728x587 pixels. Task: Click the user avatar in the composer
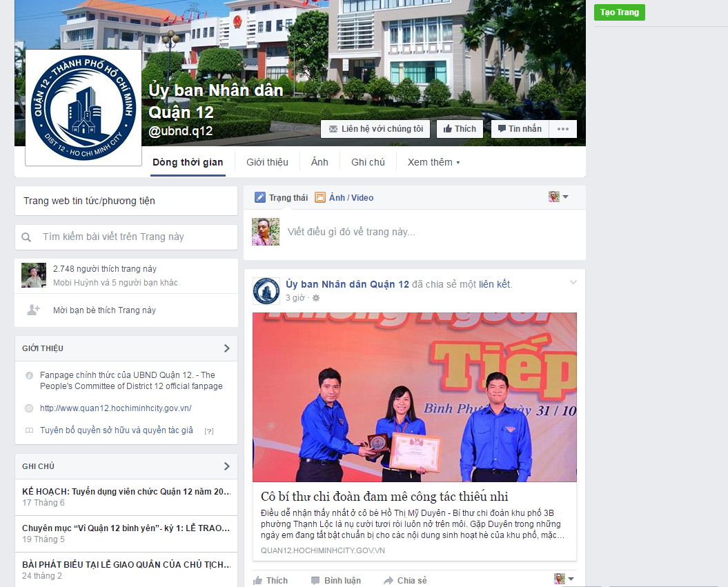(x=266, y=232)
